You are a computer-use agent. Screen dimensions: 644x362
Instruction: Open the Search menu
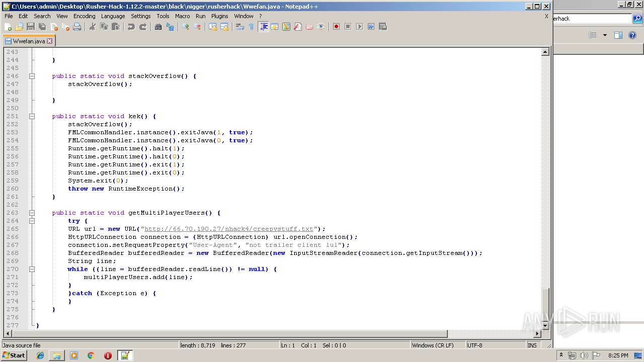tap(42, 16)
